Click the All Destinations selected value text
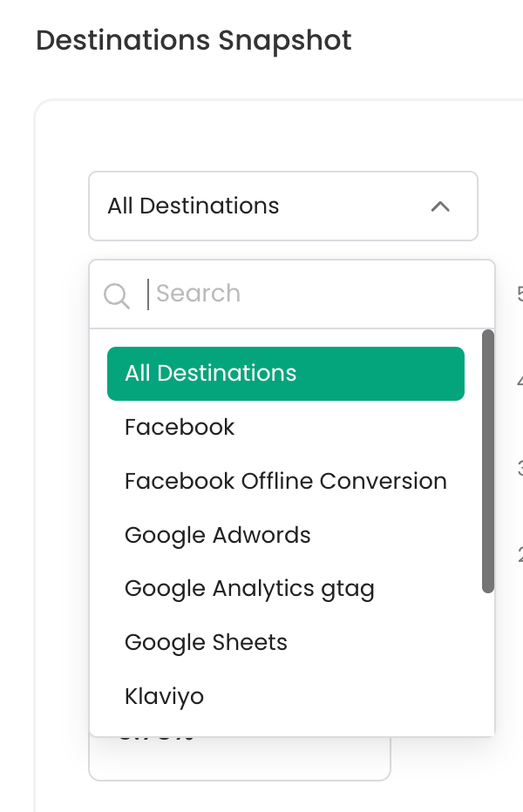The height and width of the screenshot is (812, 523). click(x=194, y=206)
